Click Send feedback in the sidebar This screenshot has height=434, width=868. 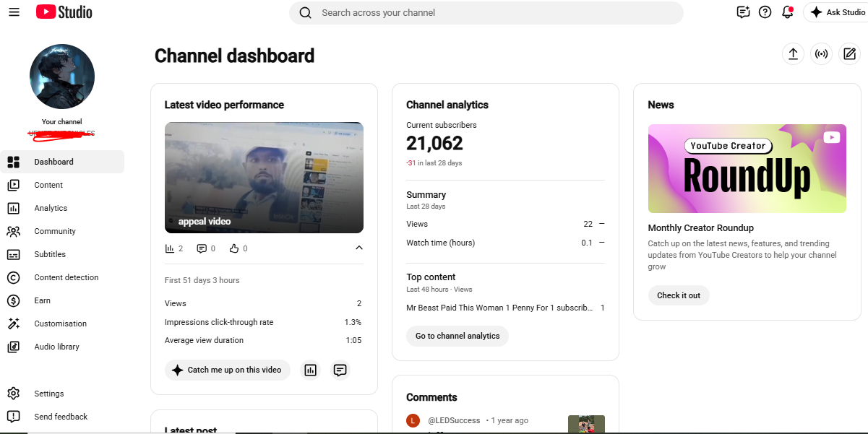(62, 417)
